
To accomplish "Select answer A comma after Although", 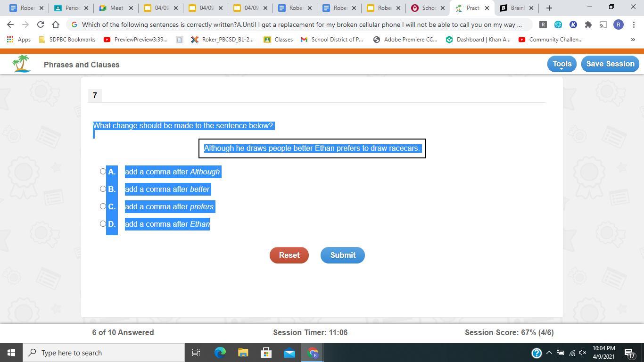I will pyautogui.click(x=103, y=172).
